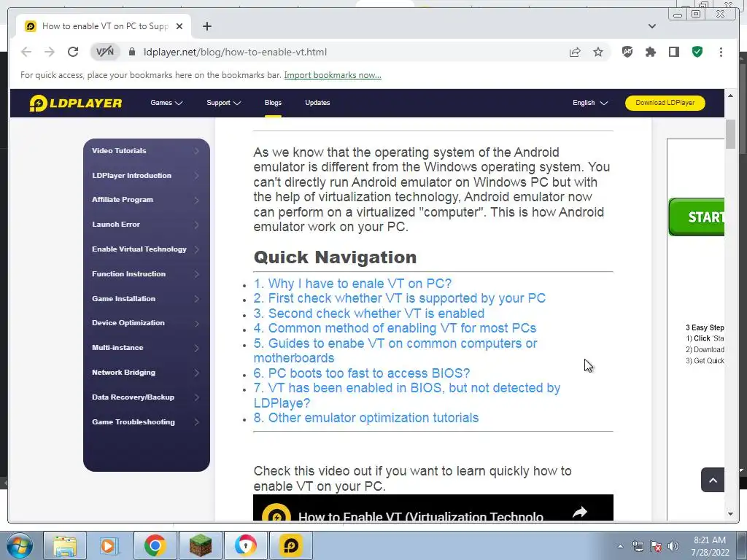This screenshot has width=747, height=560.
Task: Reload the page with the refresh icon
Action: tap(73, 52)
